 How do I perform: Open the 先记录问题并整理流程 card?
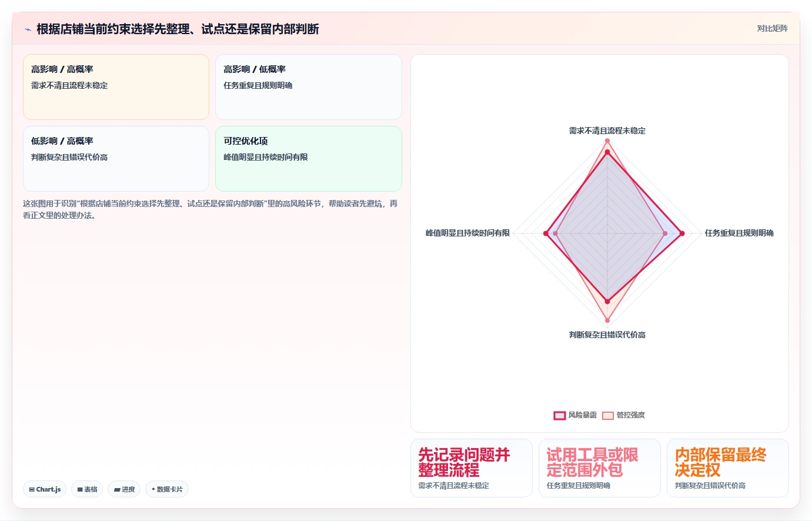tap(471, 468)
